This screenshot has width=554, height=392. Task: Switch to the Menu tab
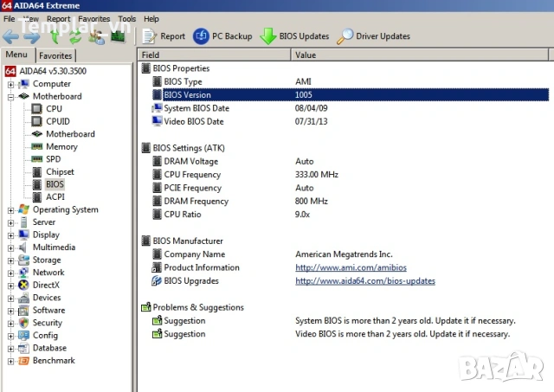[x=16, y=55]
